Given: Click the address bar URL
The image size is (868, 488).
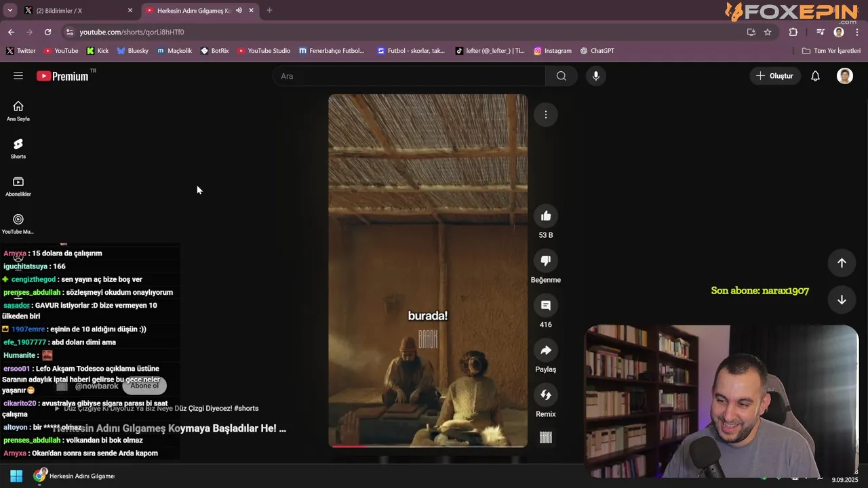Looking at the screenshot, I should [132, 32].
